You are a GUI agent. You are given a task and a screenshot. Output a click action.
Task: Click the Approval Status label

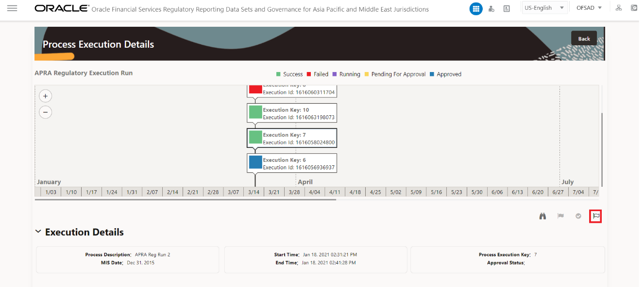(506, 263)
